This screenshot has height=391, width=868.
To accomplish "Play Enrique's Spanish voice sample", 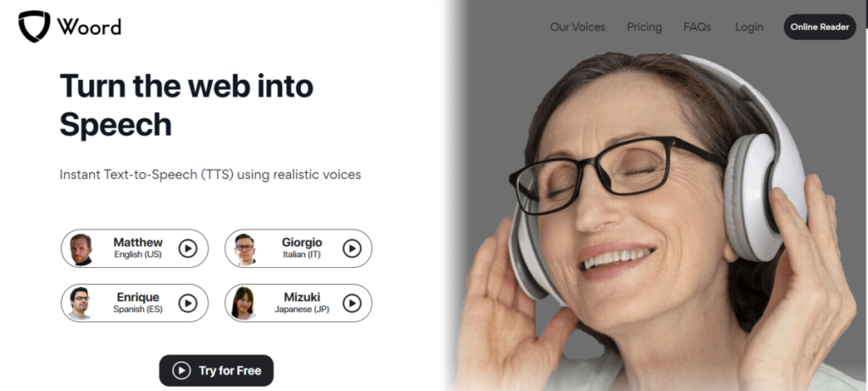I will [x=187, y=303].
